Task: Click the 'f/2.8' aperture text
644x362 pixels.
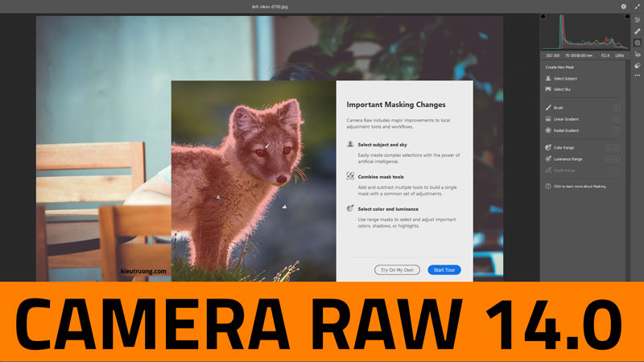Action: [x=605, y=56]
